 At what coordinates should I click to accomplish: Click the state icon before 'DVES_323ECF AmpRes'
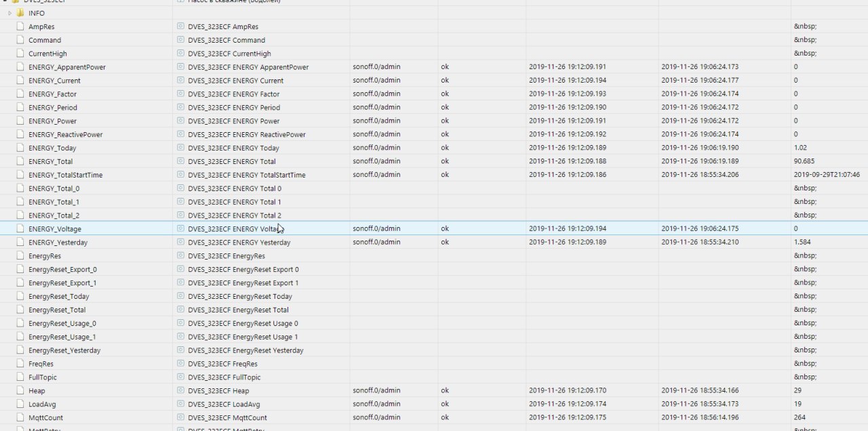(x=180, y=26)
